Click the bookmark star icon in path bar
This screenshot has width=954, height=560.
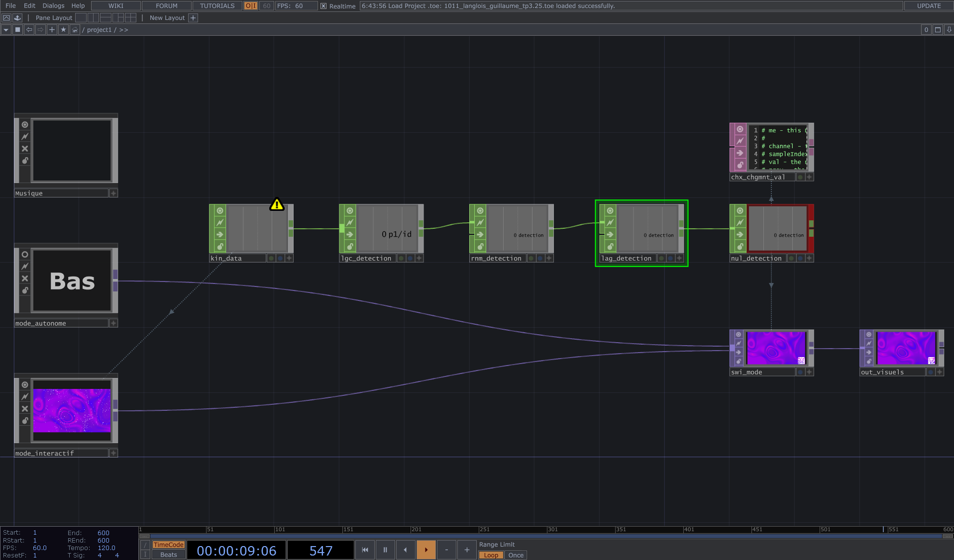pyautogui.click(x=63, y=30)
